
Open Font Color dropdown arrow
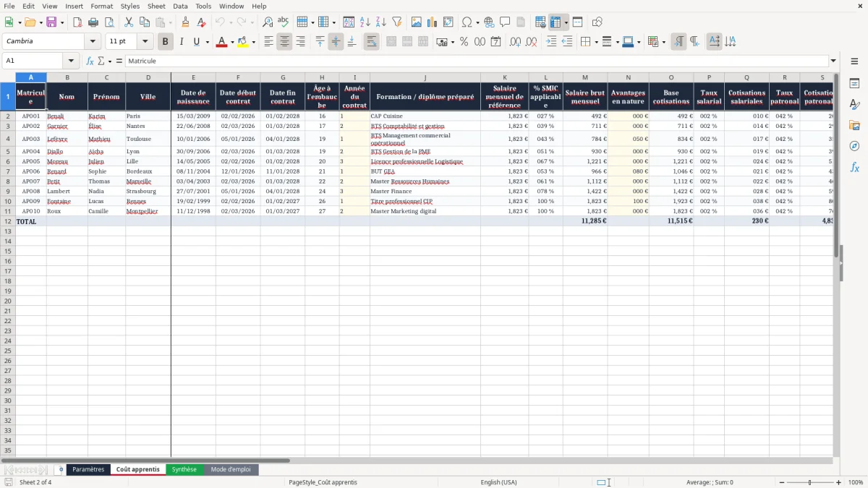click(x=231, y=42)
